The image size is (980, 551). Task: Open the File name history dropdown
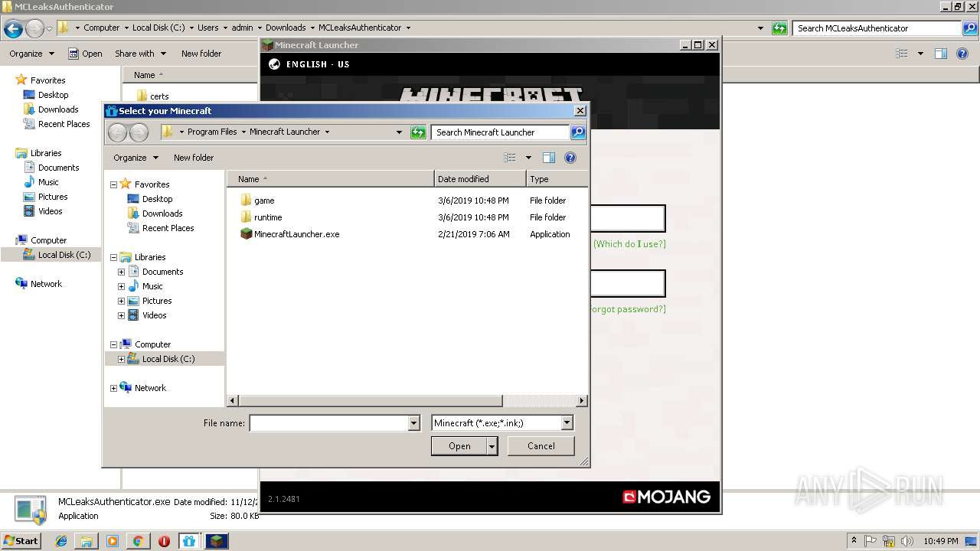(x=414, y=422)
